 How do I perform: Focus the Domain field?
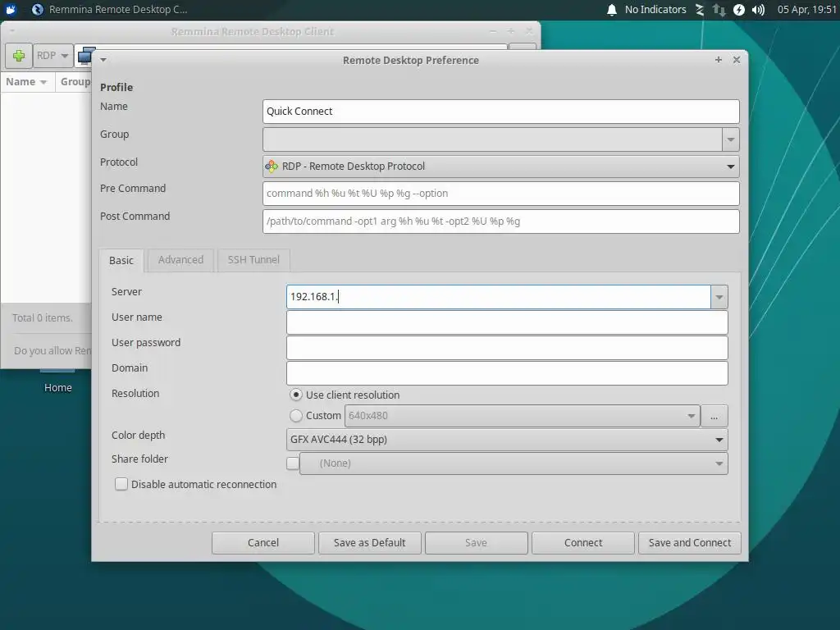point(507,373)
